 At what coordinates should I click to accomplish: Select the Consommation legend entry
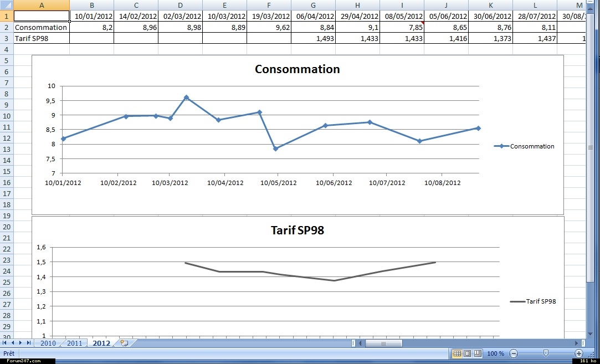pyautogui.click(x=524, y=146)
